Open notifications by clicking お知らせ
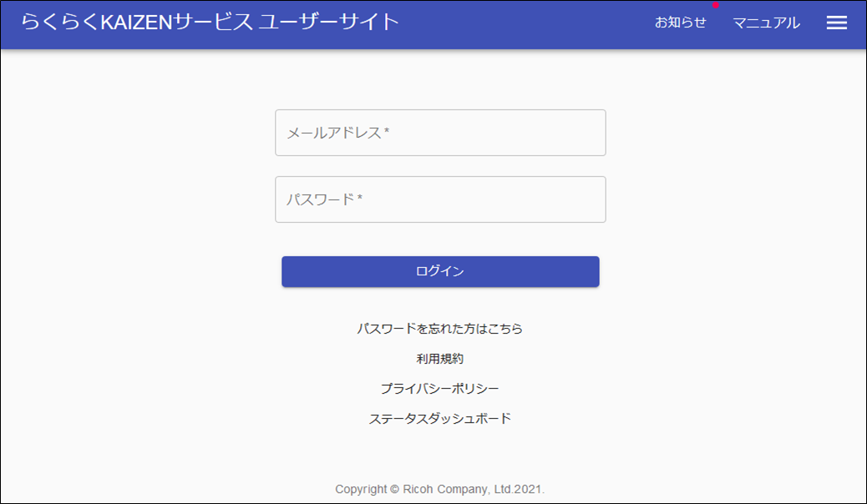867x504 pixels. coord(681,23)
